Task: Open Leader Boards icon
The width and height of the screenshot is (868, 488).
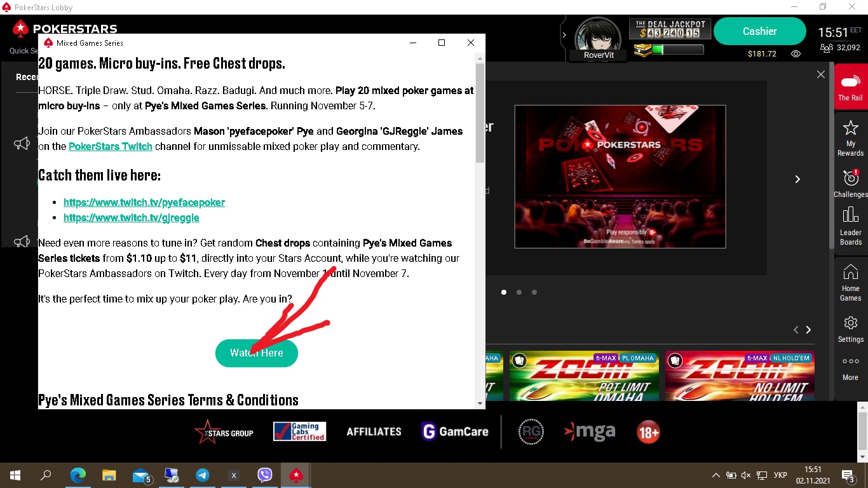Action: pos(850,215)
